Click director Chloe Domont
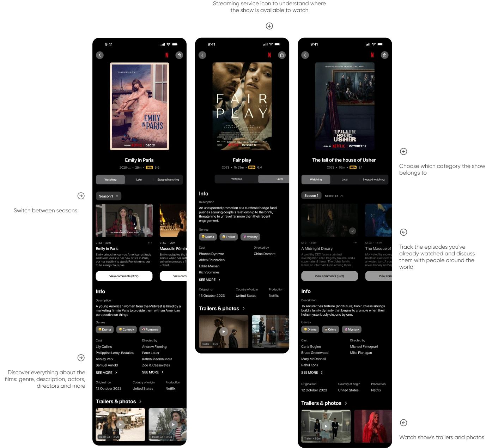This screenshot has height=448, width=486. 265,254
